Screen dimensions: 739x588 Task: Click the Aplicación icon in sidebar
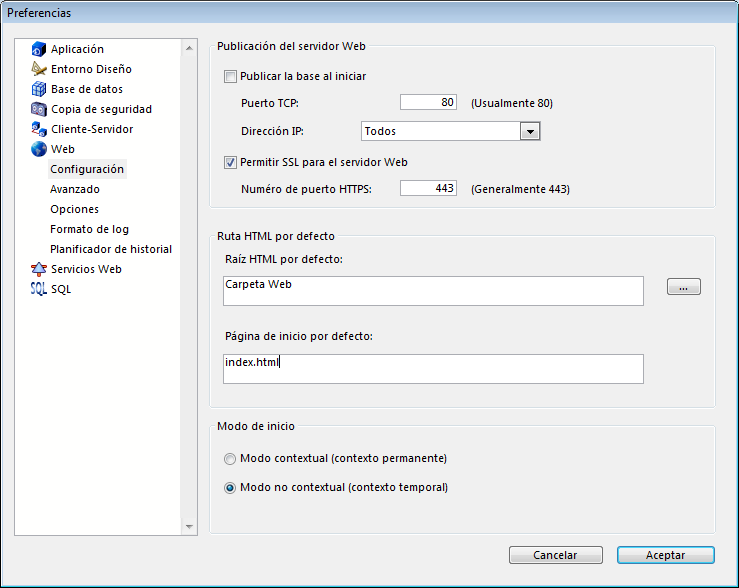click(39, 49)
